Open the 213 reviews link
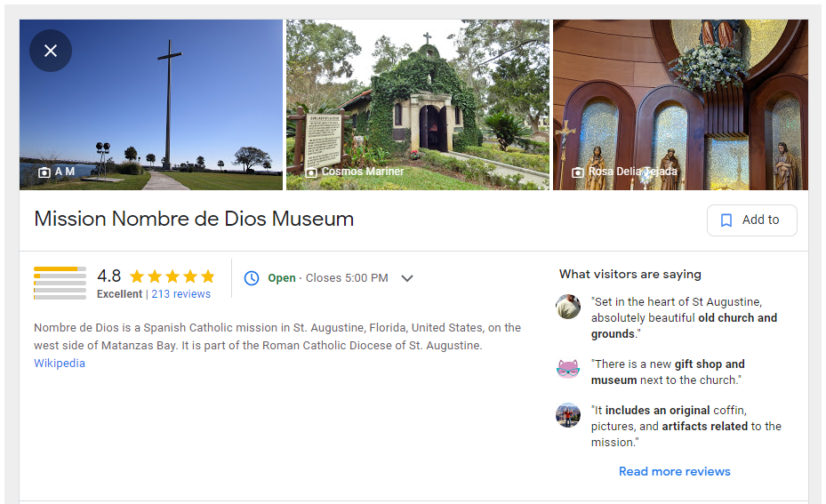 [180, 294]
